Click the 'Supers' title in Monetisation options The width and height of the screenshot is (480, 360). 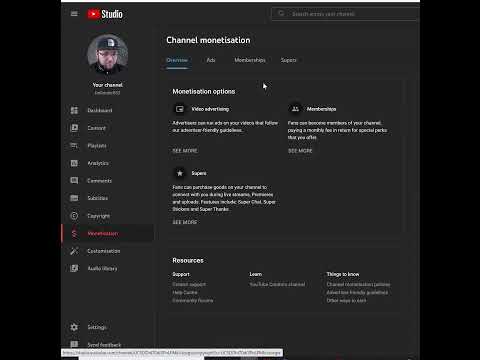199,173
